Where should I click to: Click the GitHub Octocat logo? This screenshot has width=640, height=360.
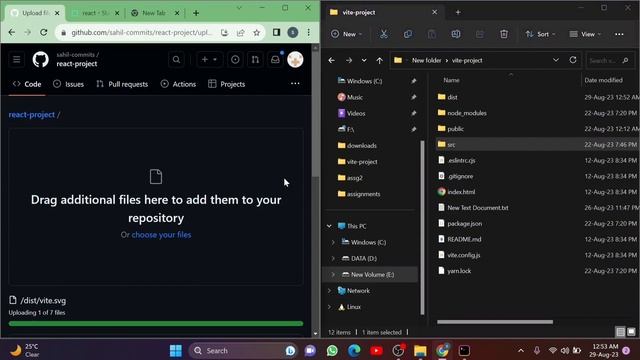tap(40, 60)
